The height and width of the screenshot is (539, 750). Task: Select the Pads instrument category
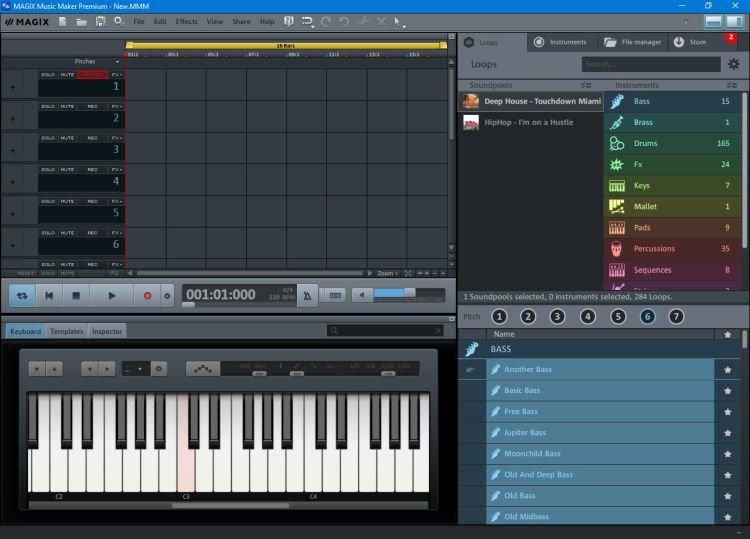tap(672, 228)
